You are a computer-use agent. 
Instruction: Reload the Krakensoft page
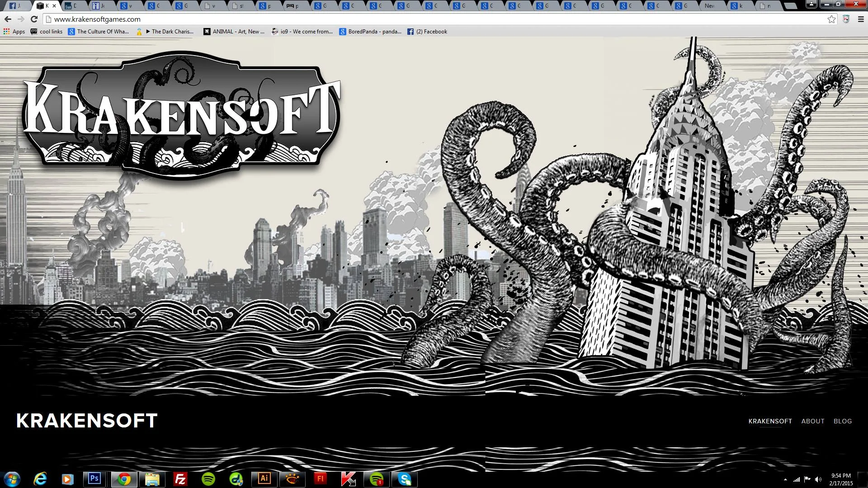[34, 19]
